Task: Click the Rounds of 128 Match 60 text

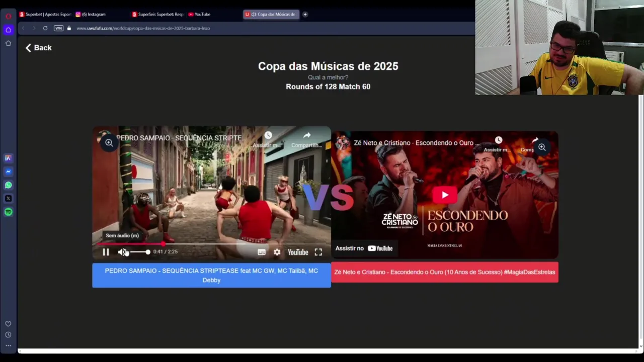Action: [x=328, y=86]
